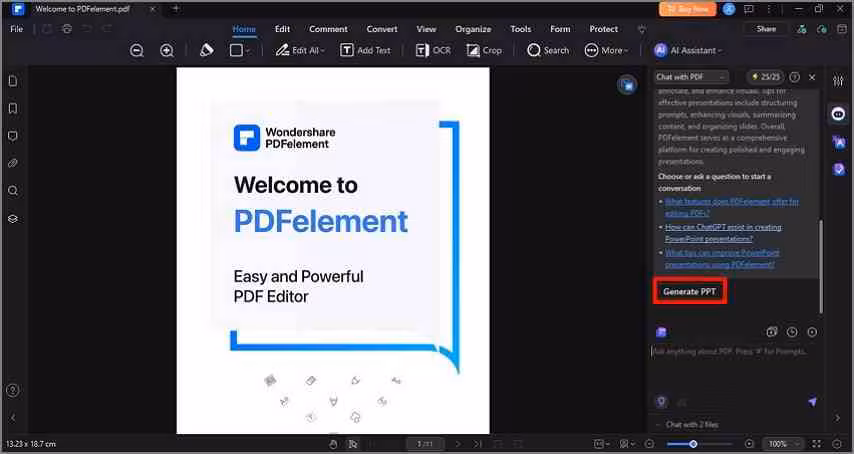Click the link about PDFelement editing features
The width and height of the screenshot is (854, 454).
[x=731, y=207]
